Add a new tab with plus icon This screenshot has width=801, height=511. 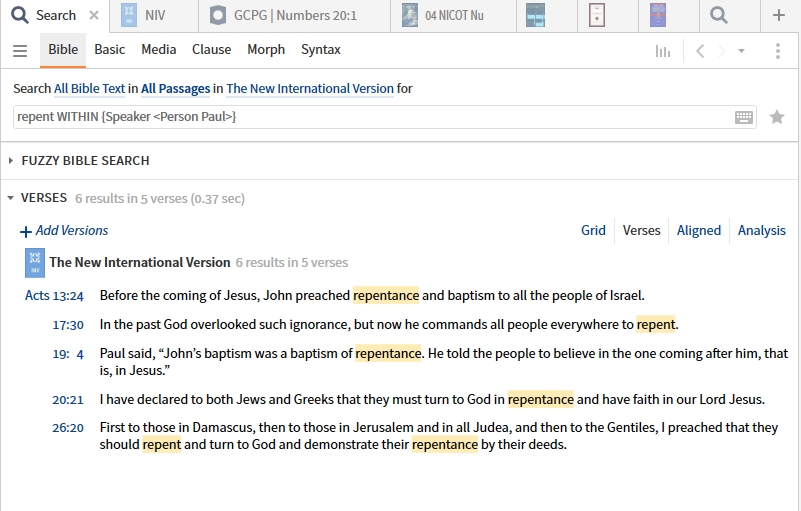click(x=779, y=15)
